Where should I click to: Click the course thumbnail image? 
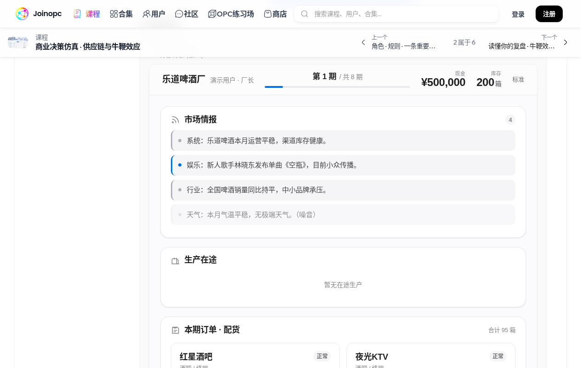click(x=18, y=42)
